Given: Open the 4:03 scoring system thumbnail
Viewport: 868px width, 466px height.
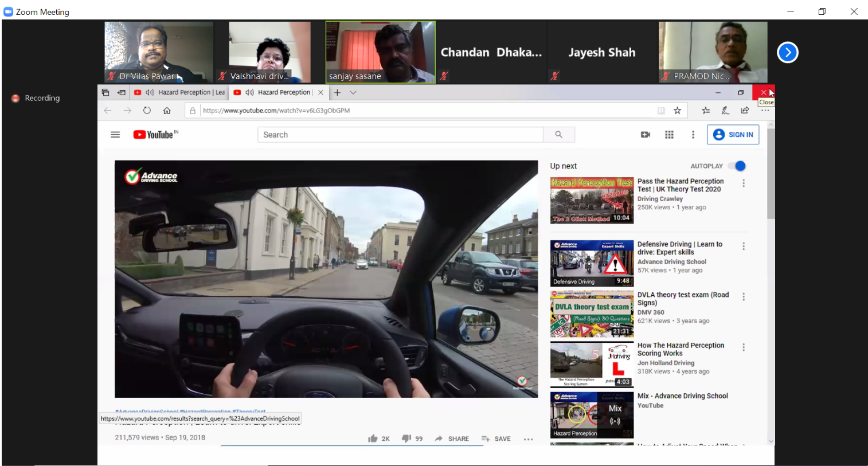Looking at the screenshot, I should [592, 364].
